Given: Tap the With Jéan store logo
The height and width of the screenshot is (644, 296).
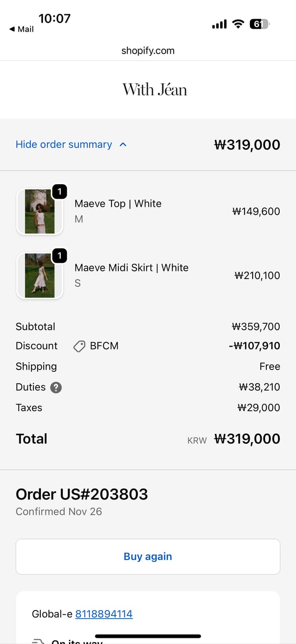Looking at the screenshot, I should (x=154, y=90).
